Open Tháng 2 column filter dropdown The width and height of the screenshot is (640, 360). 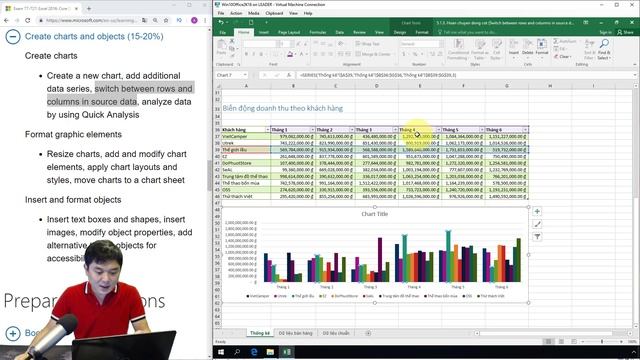pos(351,130)
